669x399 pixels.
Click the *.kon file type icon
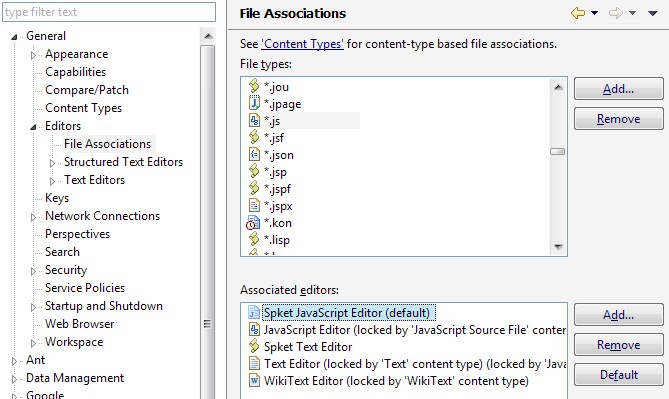pos(253,223)
